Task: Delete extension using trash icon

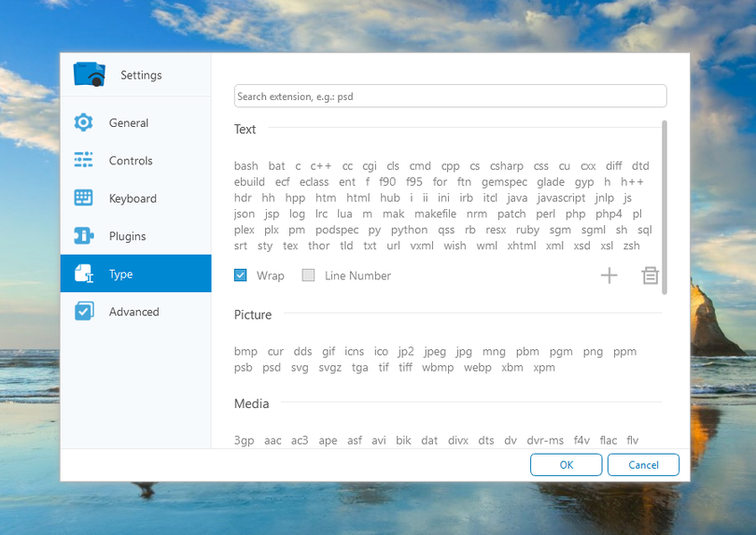Action: 650,275
